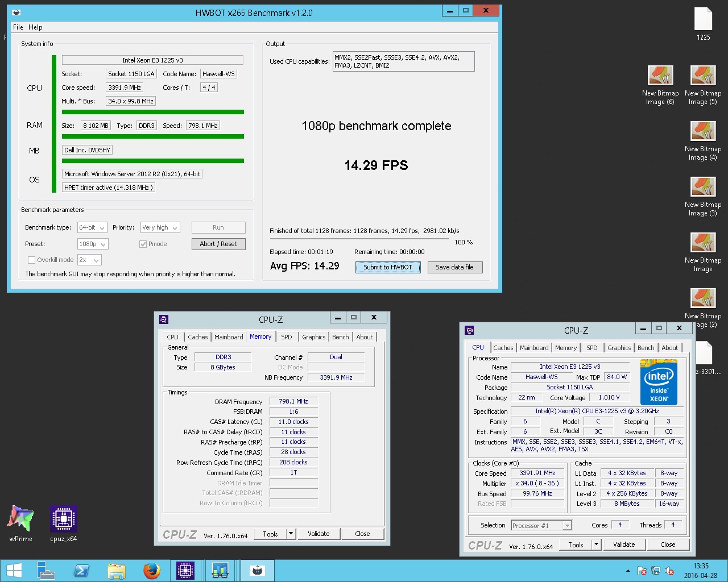Open the Benchmark type 64-bit dropdown

click(x=92, y=227)
